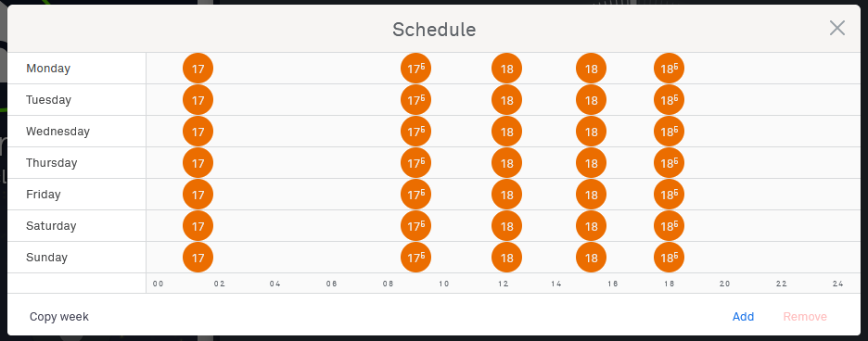The width and height of the screenshot is (868, 341).
Task: Click Copy week
Action: 59,317
